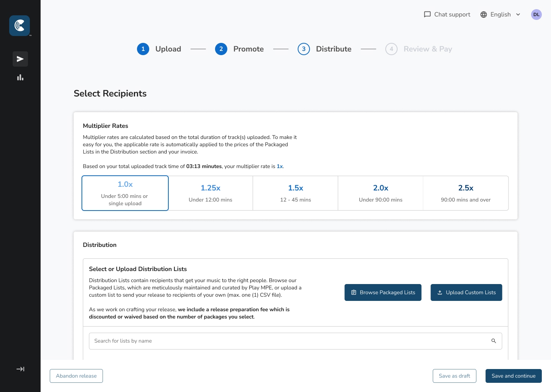
Task: Open the DL user avatar menu
Action: pyautogui.click(x=536, y=15)
